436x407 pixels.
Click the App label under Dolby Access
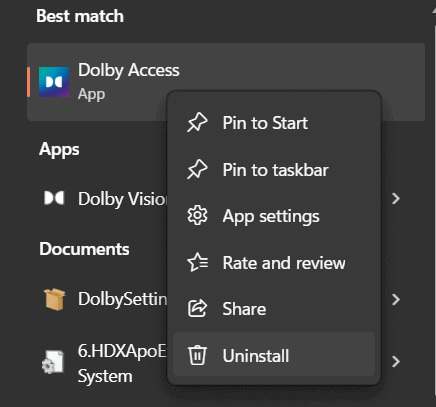point(91,95)
